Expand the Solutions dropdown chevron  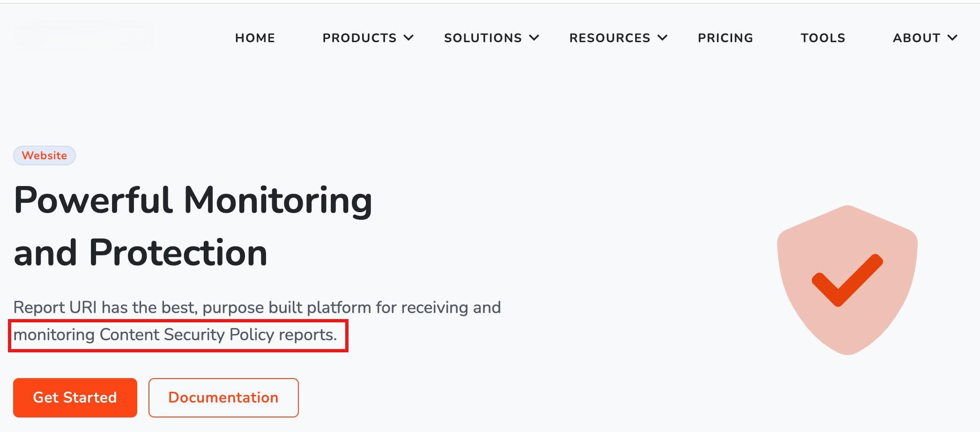point(534,38)
